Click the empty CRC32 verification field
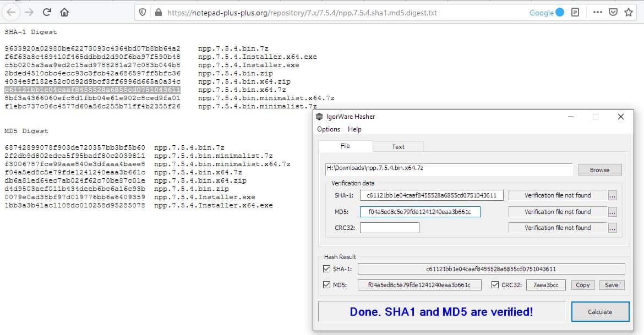 click(x=389, y=228)
